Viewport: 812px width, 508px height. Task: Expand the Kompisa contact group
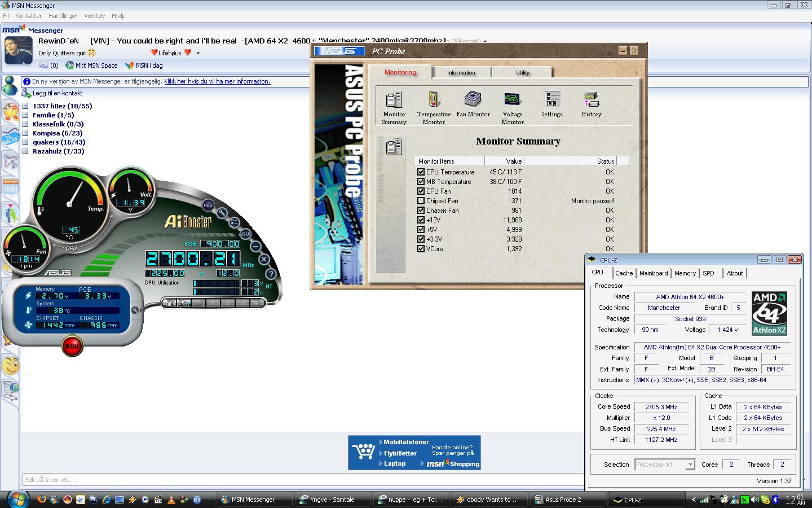(25, 133)
